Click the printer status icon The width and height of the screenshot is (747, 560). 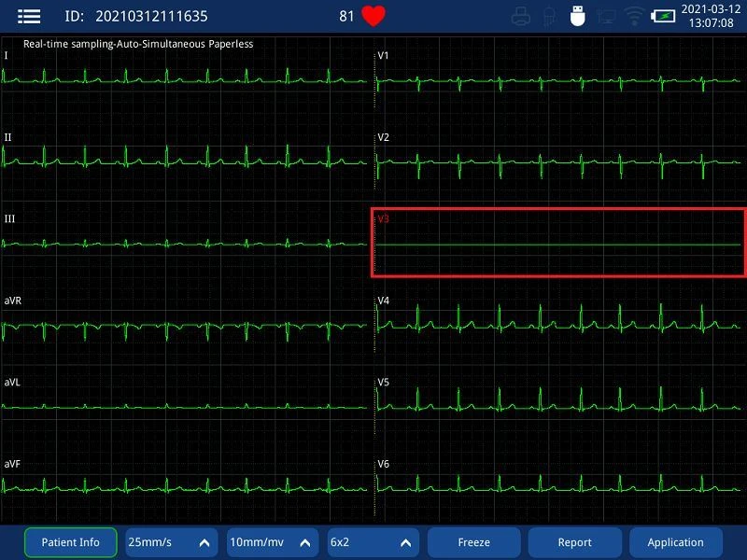(521, 17)
